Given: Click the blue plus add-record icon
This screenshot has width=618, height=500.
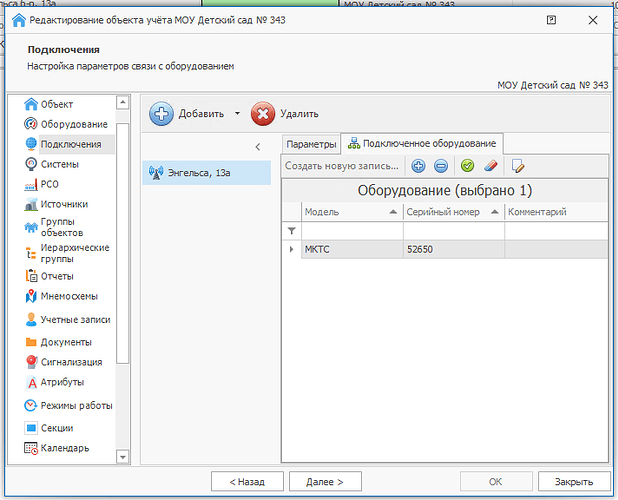Looking at the screenshot, I should click(418, 166).
